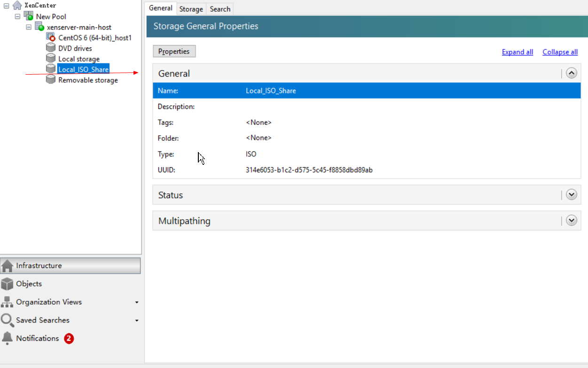Click the xenserver-main-host server icon
The image size is (588, 368).
click(x=39, y=27)
